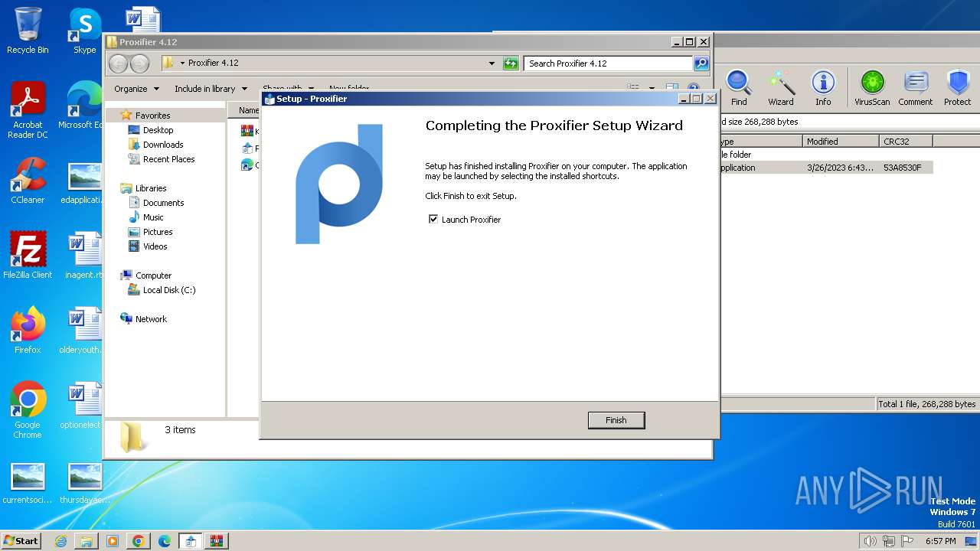Open Documents library
Image resolution: width=980 pixels, height=551 pixels.
click(x=163, y=203)
